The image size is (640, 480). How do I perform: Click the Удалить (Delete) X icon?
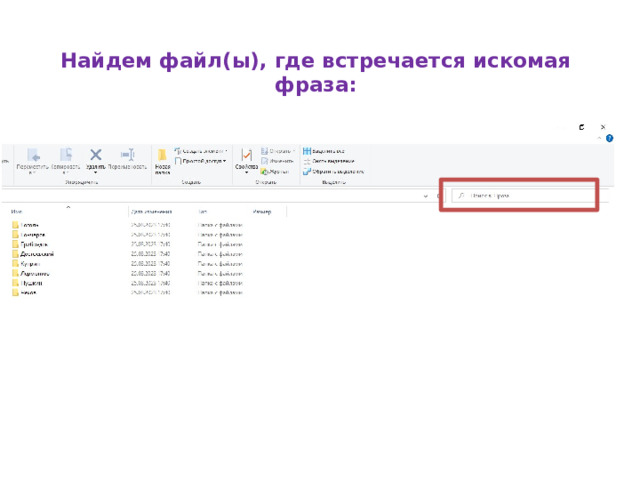(96, 155)
